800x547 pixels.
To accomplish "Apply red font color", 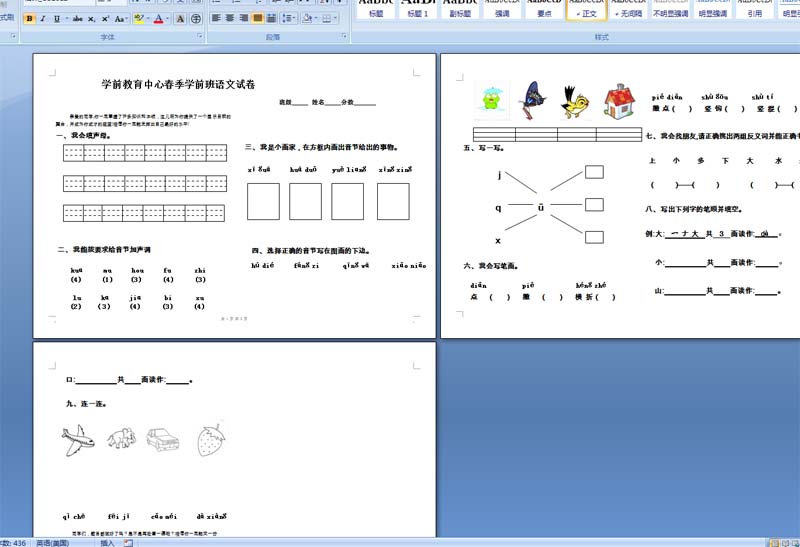I will pos(159,19).
